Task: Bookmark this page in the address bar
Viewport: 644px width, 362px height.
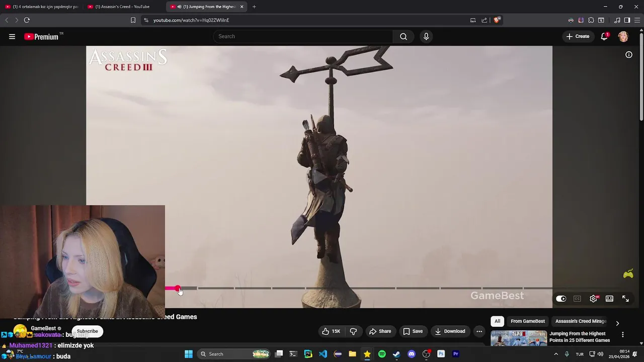Action: coord(133,20)
